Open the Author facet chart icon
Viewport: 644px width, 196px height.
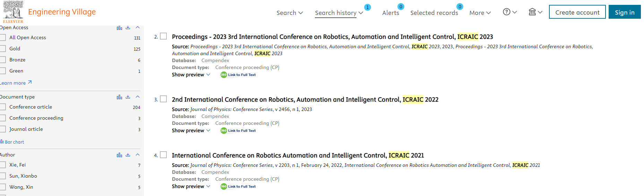coord(119,155)
